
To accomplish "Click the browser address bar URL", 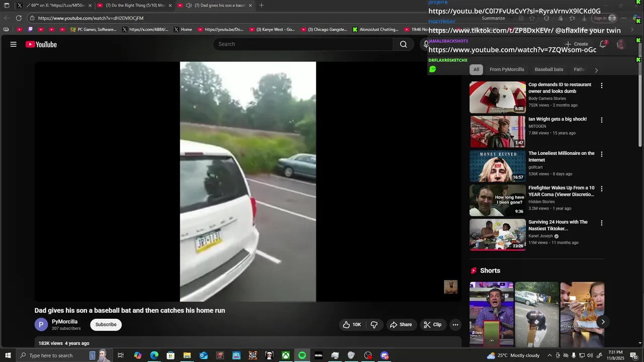I will [x=91, y=18].
